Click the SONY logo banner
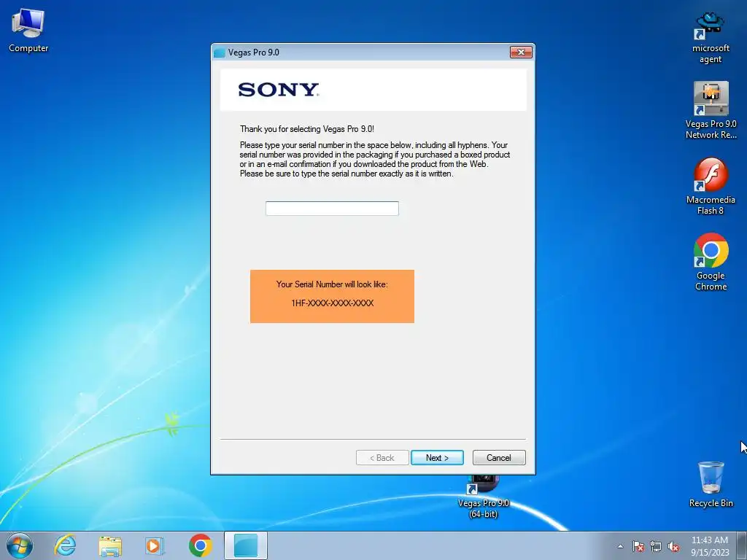The height and width of the screenshot is (560, 747). tap(373, 90)
